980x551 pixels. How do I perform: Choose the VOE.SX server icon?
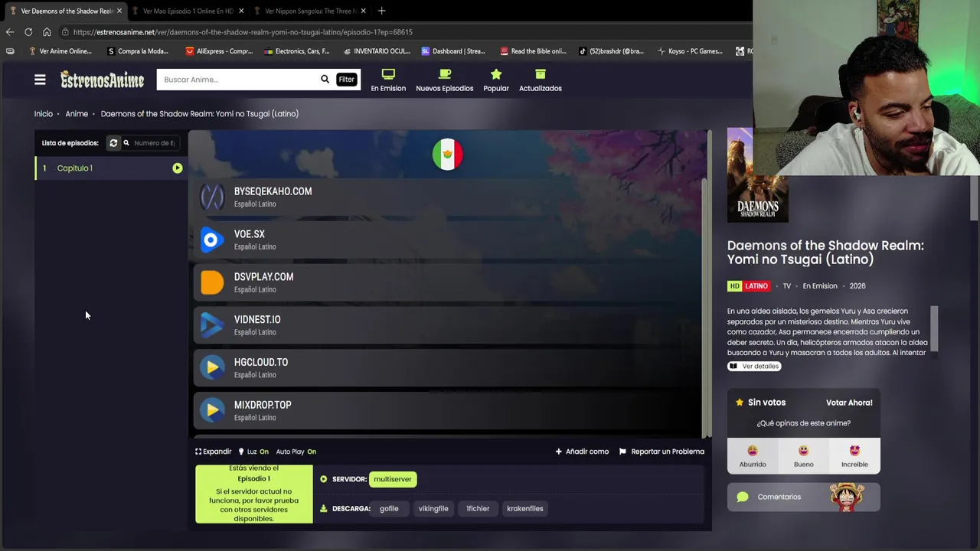[212, 240]
